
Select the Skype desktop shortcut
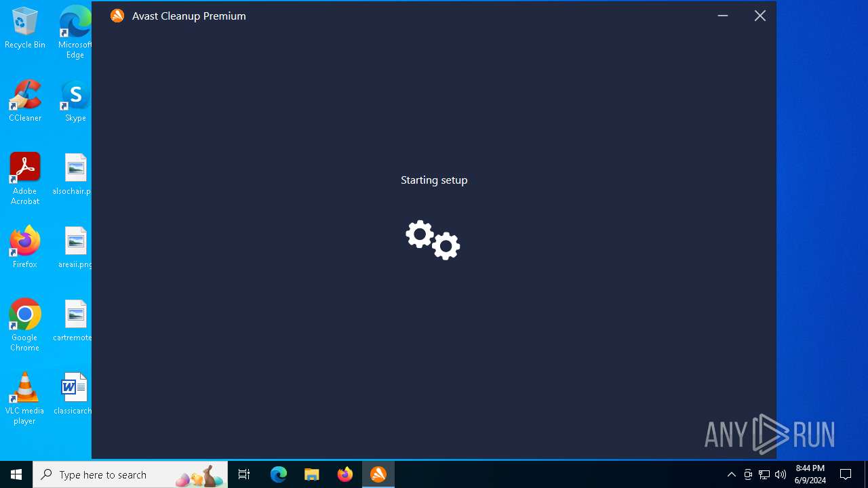75,101
